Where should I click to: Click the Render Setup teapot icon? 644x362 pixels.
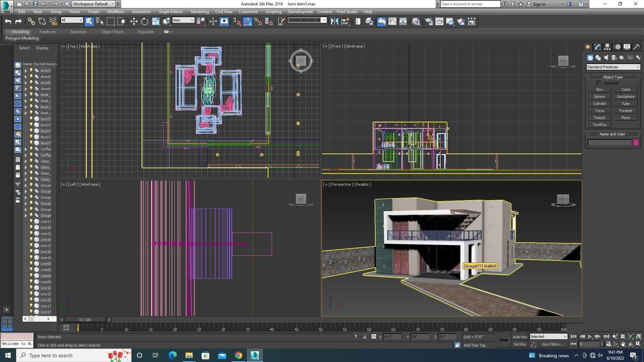(x=428, y=21)
